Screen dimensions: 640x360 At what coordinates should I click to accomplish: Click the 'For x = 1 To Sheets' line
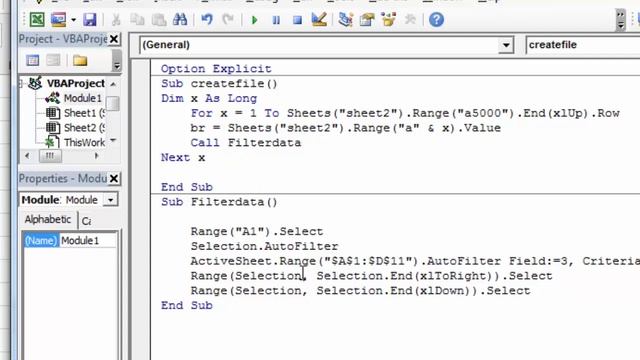coord(405,113)
